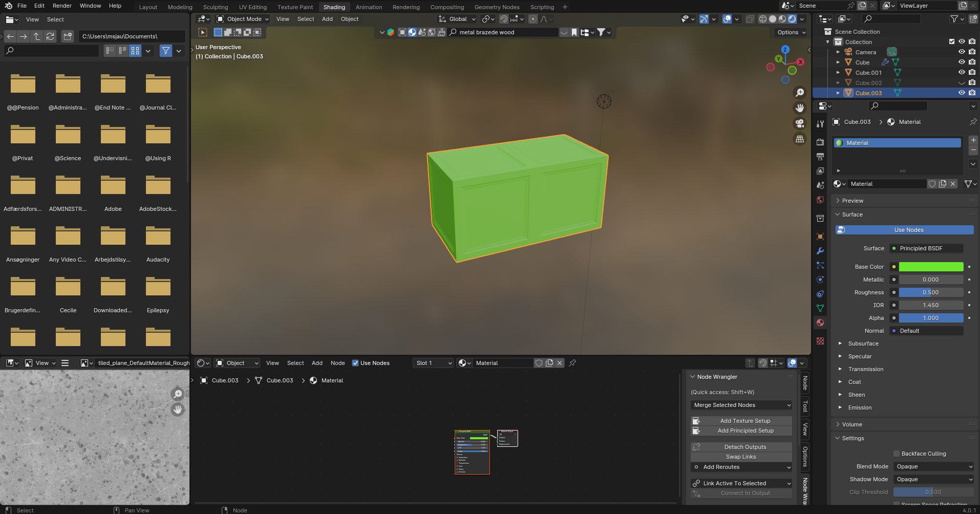Open the Global transform orientation dropdown
This screenshot has height=514, width=980.
(457, 19)
